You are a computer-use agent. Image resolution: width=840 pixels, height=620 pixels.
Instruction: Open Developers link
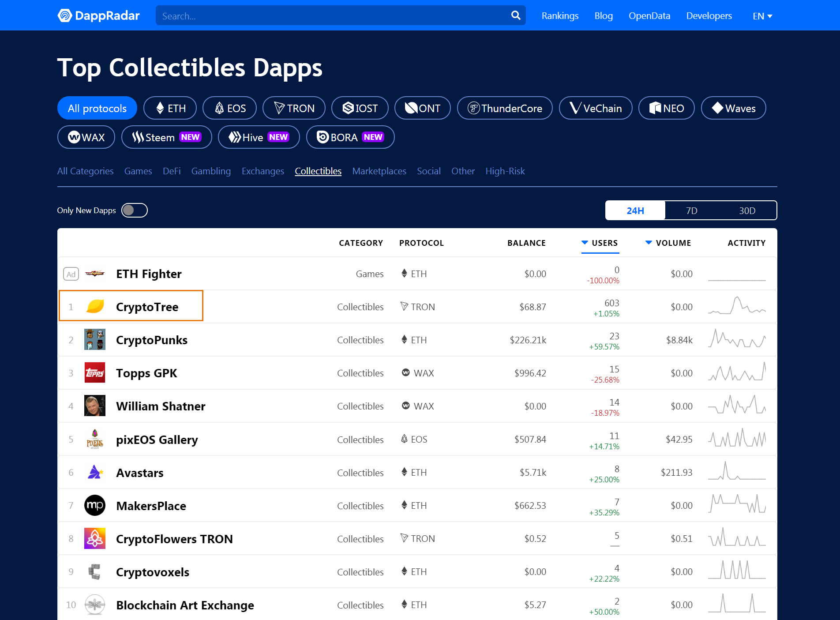[x=709, y=16]
